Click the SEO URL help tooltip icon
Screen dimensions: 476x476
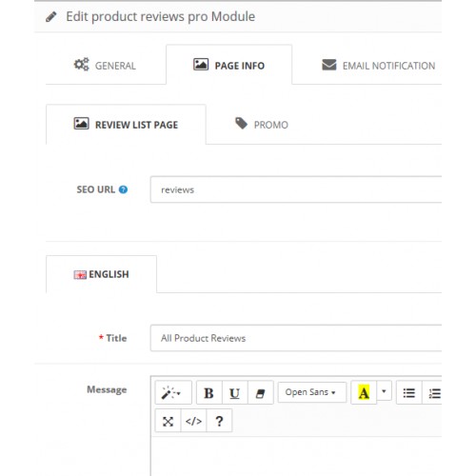[123, 189]
